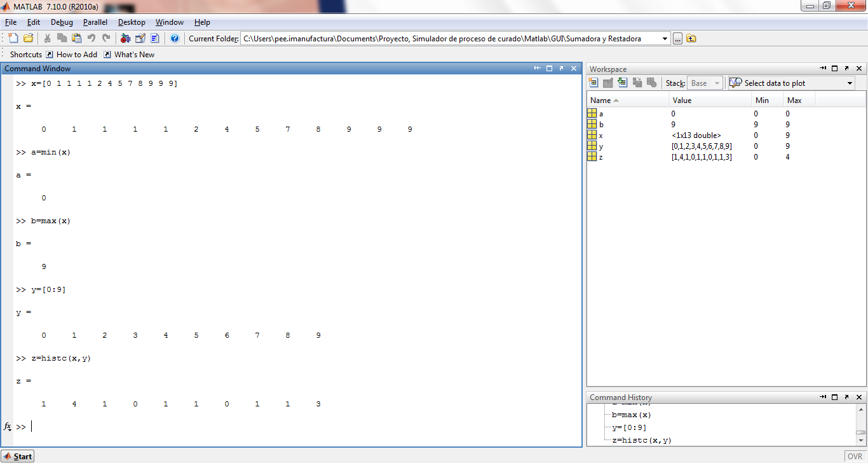The width and height of the screenshot is (868, 463).
Task: Sort Workspace by Min column
Action: pos(768,100)
